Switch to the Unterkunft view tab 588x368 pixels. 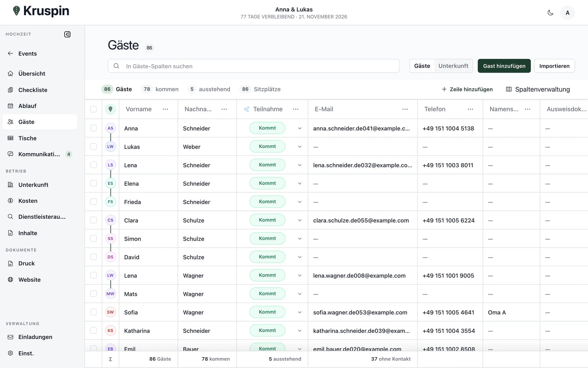[453, 66]
